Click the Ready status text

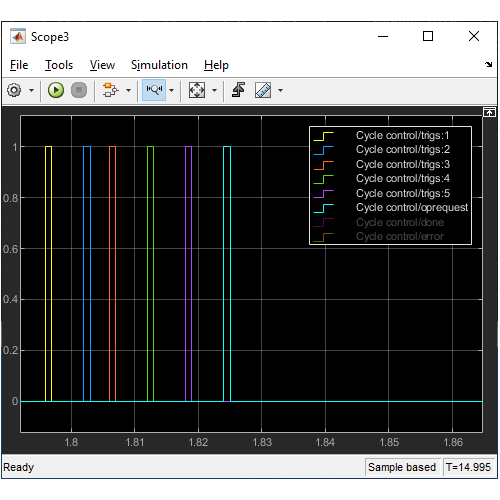(19, 467)
